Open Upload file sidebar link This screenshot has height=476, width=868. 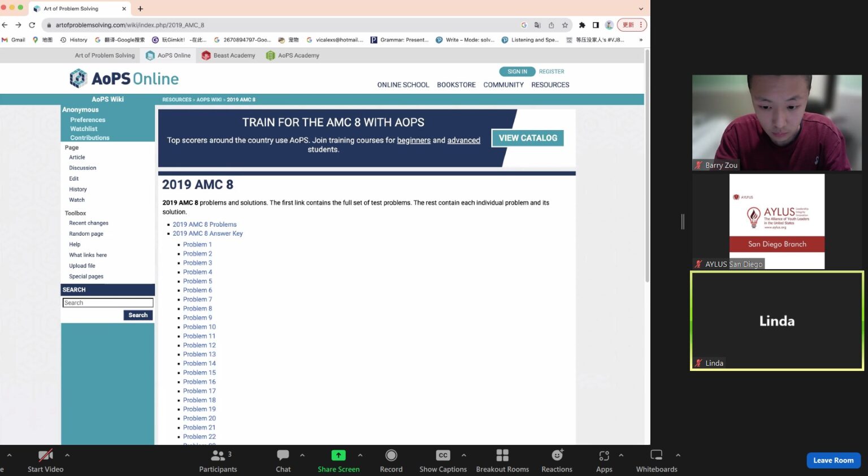click(82, 266)
